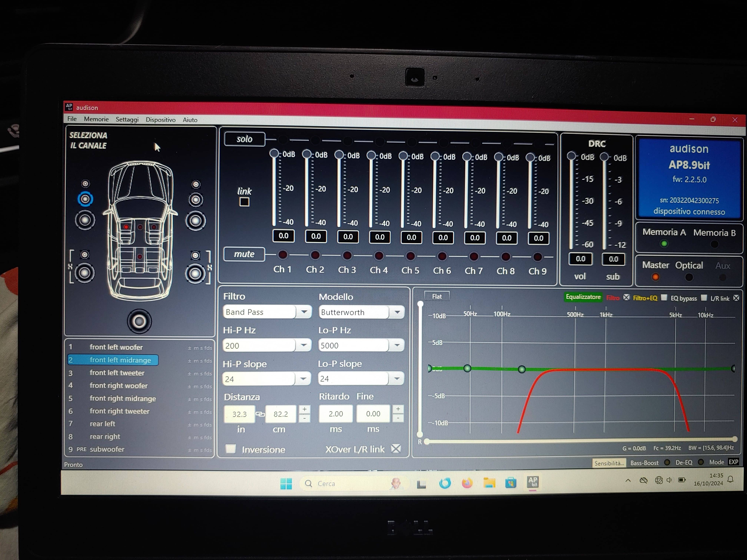This screenshot has height=560, width=747.
Task: Open the Modello dropdown (Butterworth)
Action: tap(397, 312)
